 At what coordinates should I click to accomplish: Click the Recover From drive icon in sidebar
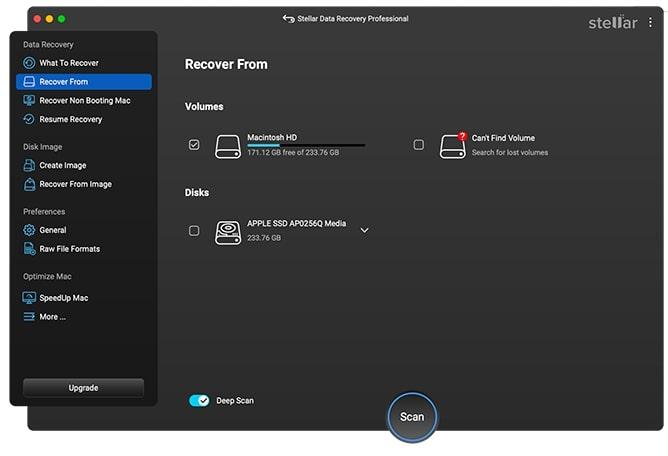tap(29, 82)
